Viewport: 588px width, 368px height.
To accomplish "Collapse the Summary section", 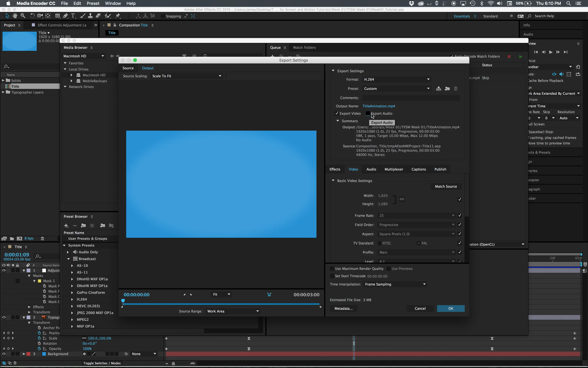I will tap(338, 121).
